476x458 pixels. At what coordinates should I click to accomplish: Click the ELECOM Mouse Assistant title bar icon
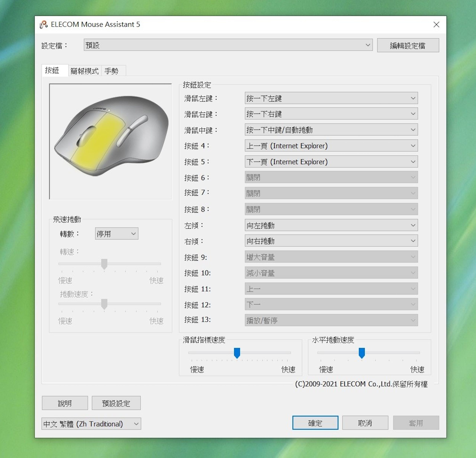tap(44, 25)
